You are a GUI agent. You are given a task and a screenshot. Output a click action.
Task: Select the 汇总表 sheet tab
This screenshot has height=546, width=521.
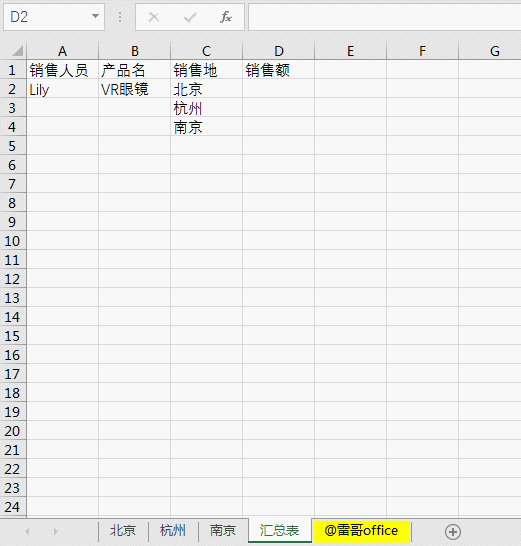(x=280, y=531)
